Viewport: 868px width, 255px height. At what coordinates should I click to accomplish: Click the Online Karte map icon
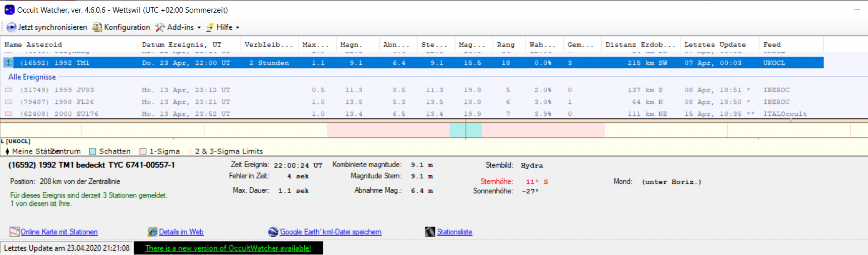(14, 232)
